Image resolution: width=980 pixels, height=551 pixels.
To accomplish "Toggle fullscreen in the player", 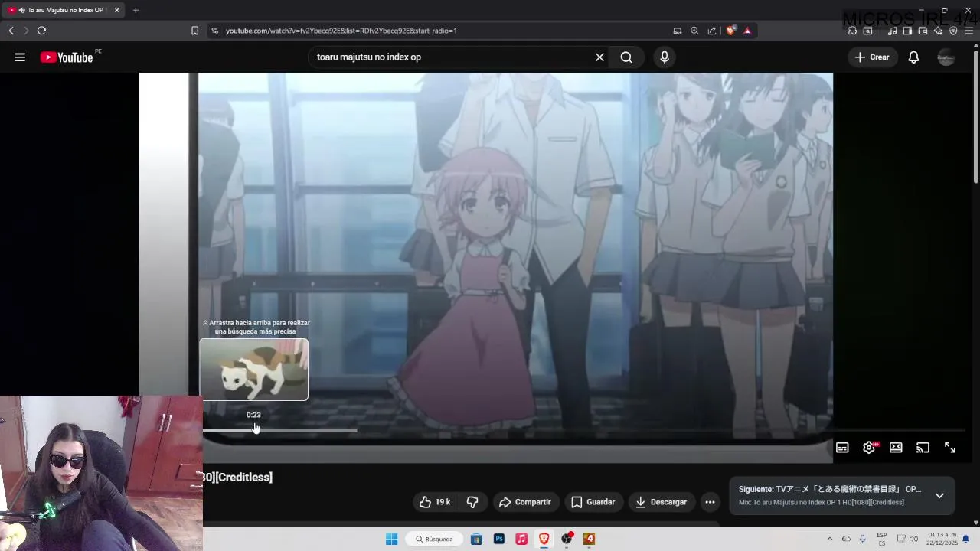I will point(949,448).
